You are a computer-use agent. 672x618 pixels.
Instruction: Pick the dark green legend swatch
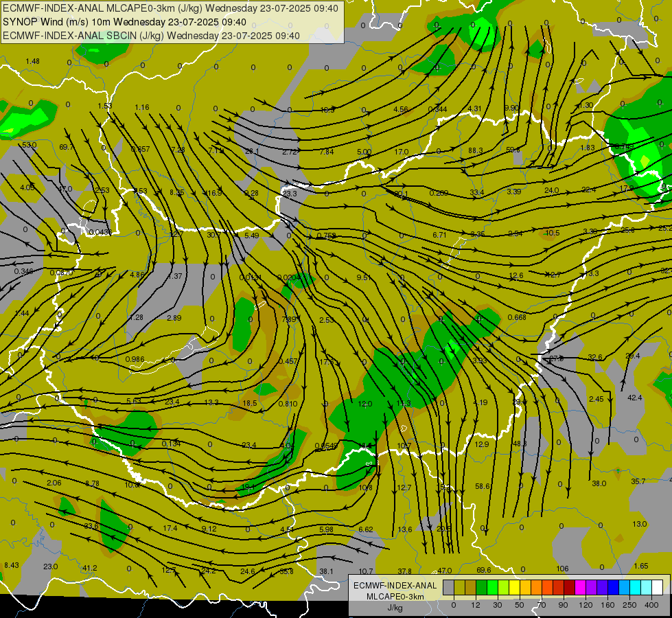(481, 587)
